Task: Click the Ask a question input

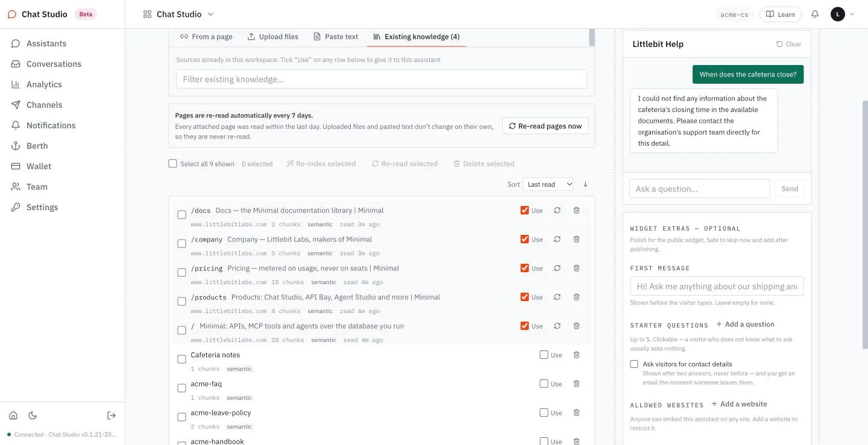Action: 699,188
